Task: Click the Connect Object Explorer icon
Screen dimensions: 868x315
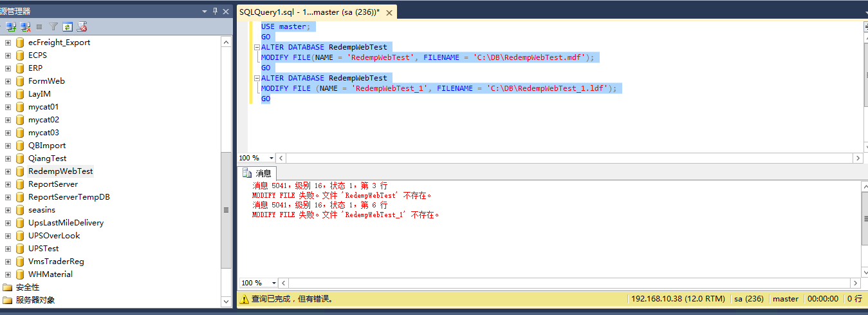Action: 11,27
